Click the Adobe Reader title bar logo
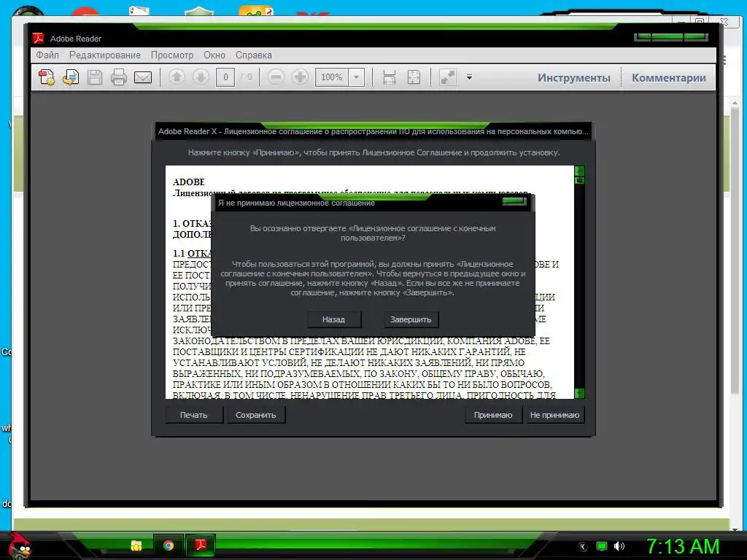Image resolution: width=747 pixels, height=560 pixels. click(x=38, y=38)
